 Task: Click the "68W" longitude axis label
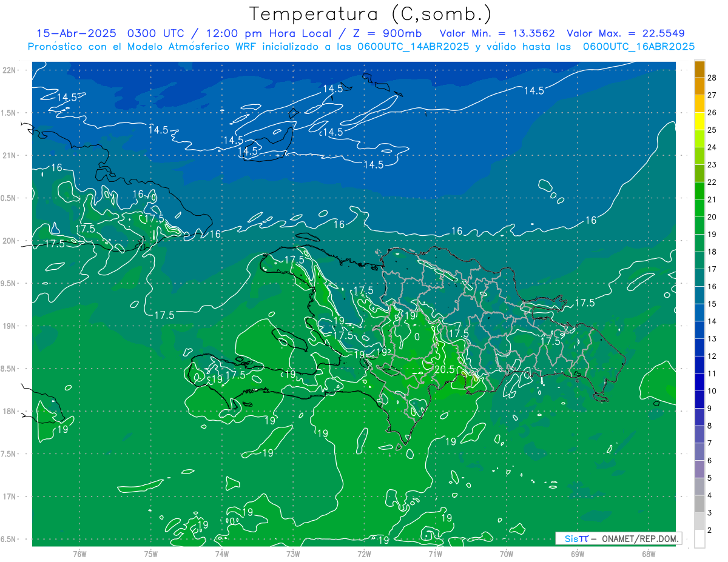pyautogui.click(x=649, y=554)
